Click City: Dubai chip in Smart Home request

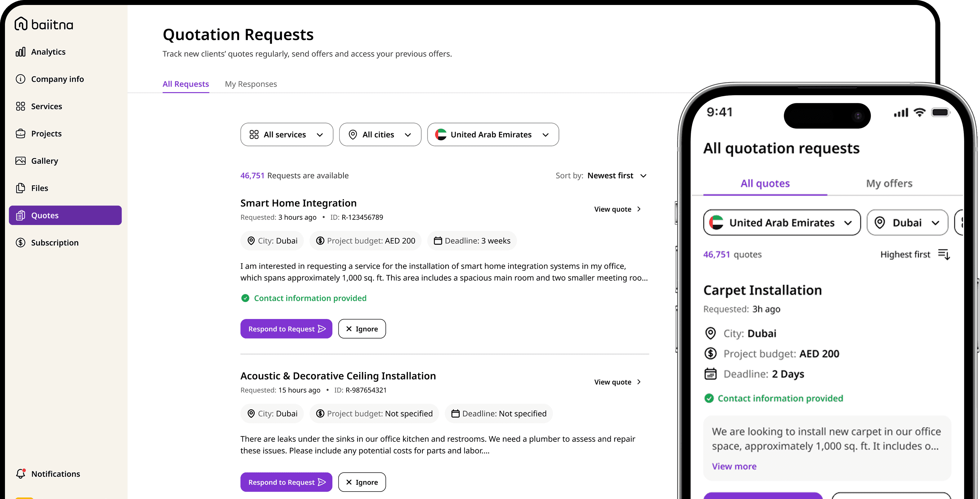[272, 241]
